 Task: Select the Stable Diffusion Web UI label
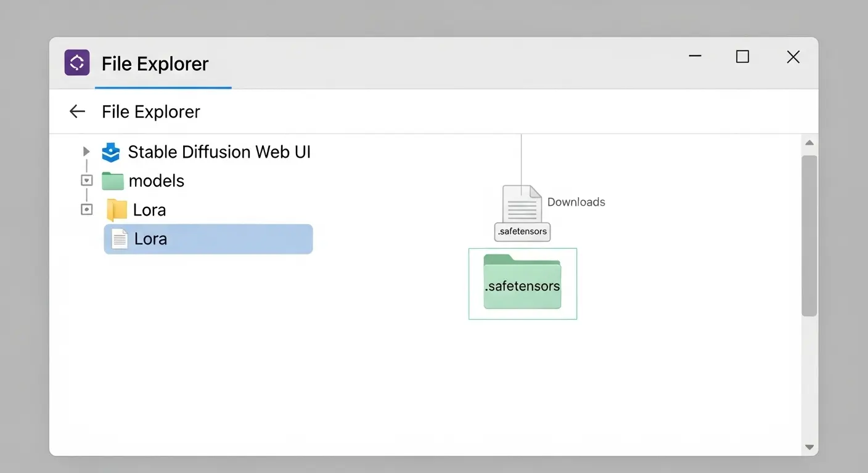pyautogui.click(x=219, y=152)
